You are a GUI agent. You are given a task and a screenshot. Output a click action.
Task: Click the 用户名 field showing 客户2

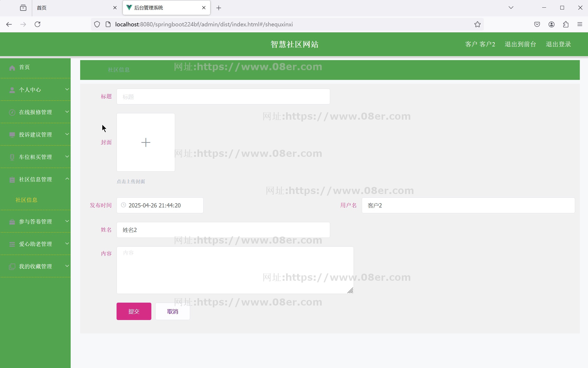tap(468, 205)
